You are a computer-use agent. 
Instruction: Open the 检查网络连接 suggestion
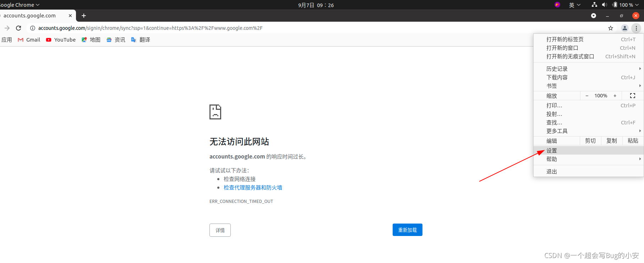pyautogui.click(x=240, y=179)
